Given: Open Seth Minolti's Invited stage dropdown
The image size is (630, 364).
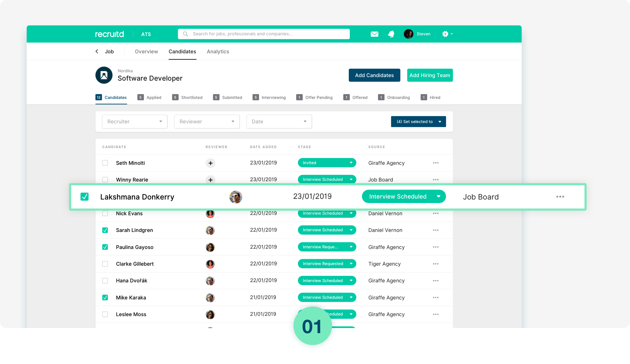Looking at the screenshot, I should 327,163.
